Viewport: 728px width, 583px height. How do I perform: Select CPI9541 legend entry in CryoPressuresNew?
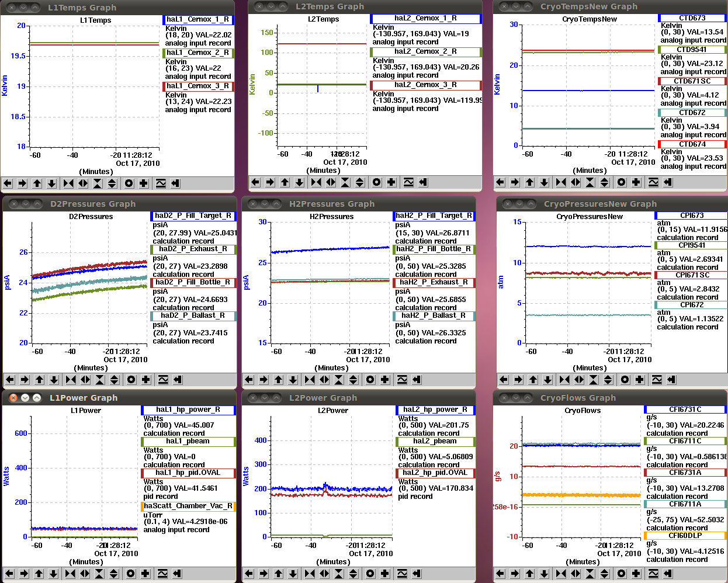691,245
